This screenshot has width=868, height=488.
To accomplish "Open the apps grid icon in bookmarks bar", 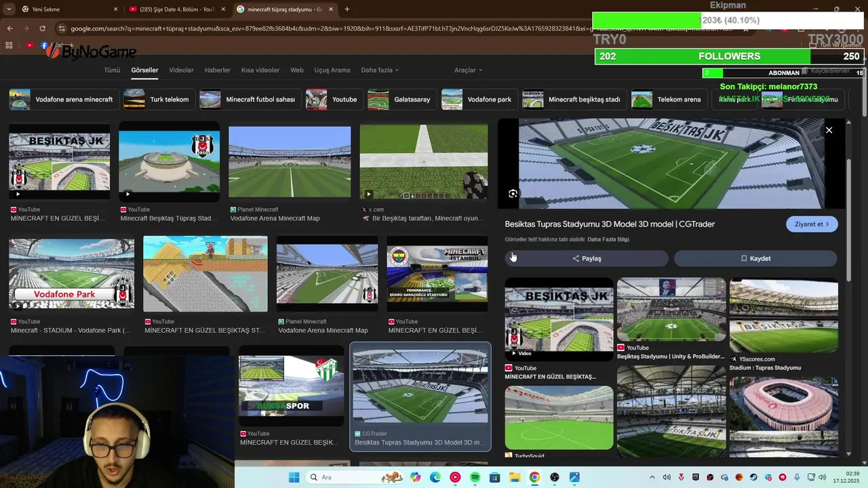I will point(9,45).
